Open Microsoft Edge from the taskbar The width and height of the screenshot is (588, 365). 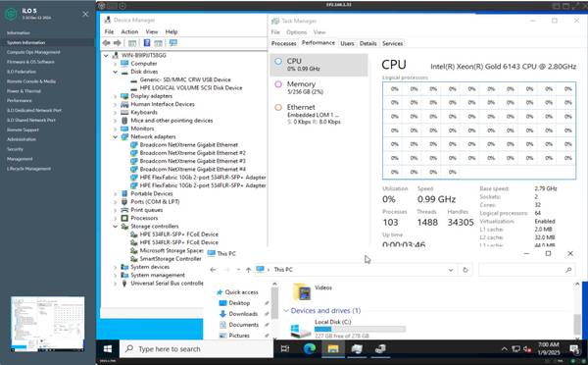(310, 349)
